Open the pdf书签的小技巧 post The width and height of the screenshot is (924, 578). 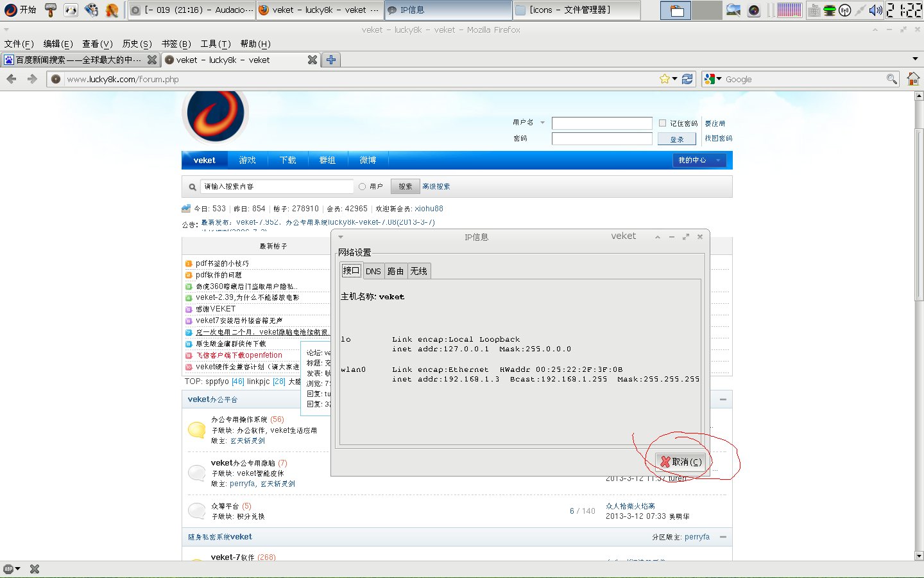(222, 263)
